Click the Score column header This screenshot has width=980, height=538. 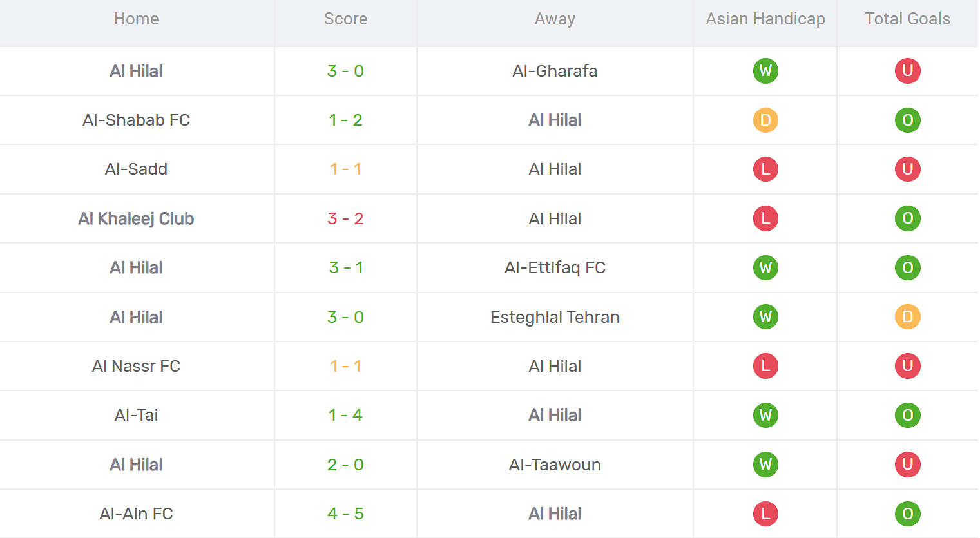point(345,19)
